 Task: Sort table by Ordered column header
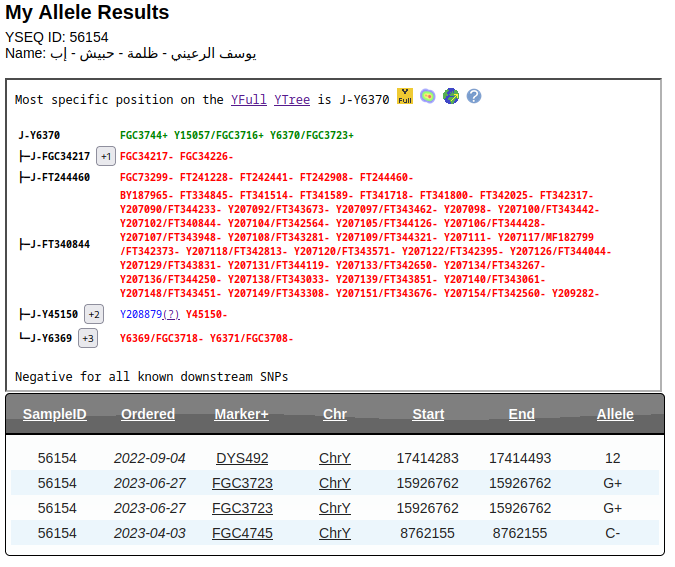[x=148, y=414]
